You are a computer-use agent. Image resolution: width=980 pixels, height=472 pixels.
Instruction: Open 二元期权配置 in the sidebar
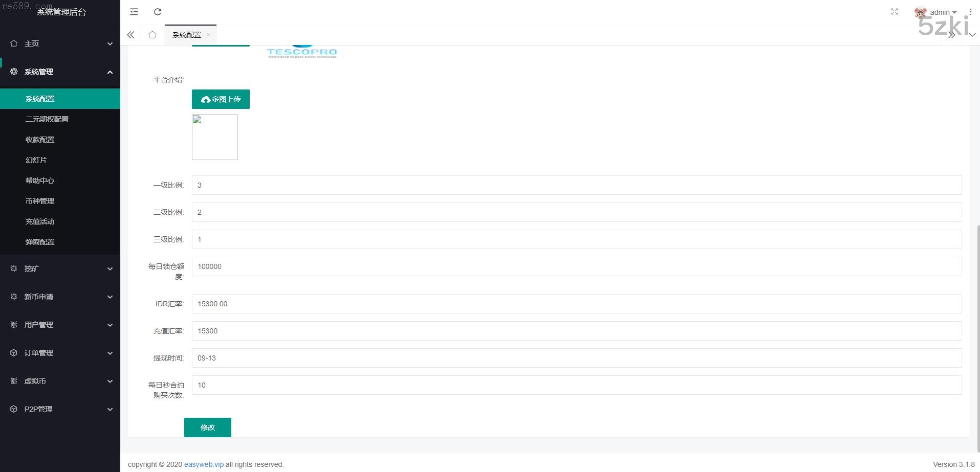point(47,119)
